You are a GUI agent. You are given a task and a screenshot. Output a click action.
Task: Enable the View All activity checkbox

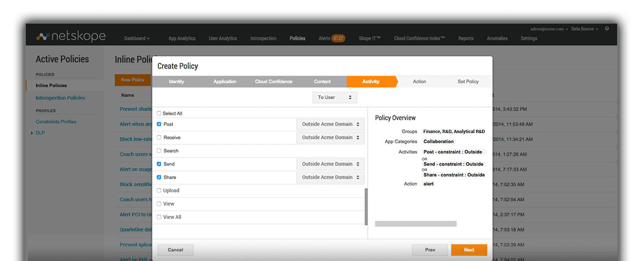click(x=159, y=217)
